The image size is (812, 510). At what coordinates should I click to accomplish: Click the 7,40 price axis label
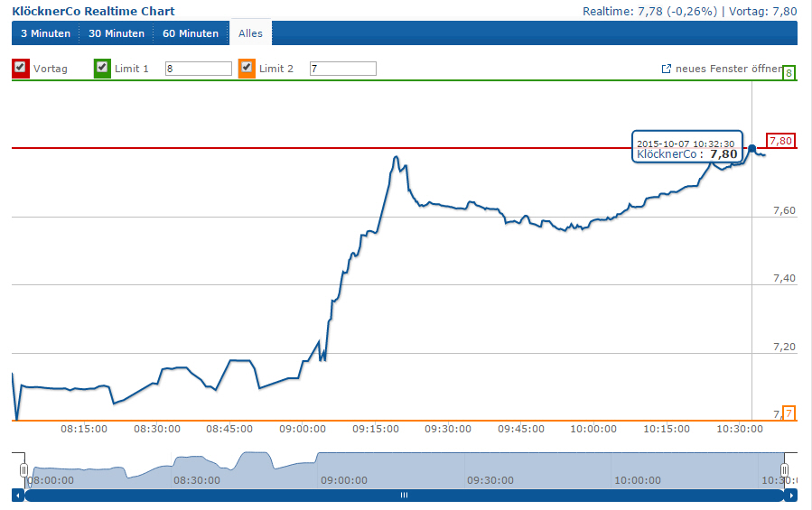click(784, 278)
